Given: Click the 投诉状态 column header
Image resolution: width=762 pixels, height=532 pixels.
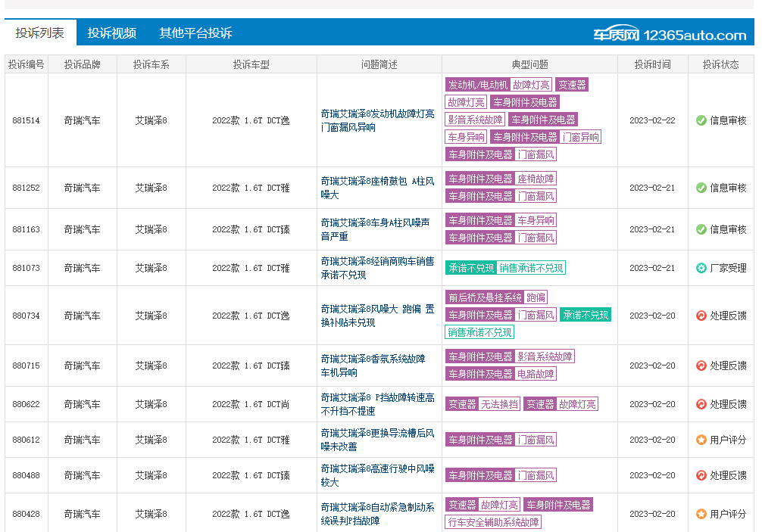Looking at the screenshot, I should (720, 64).
